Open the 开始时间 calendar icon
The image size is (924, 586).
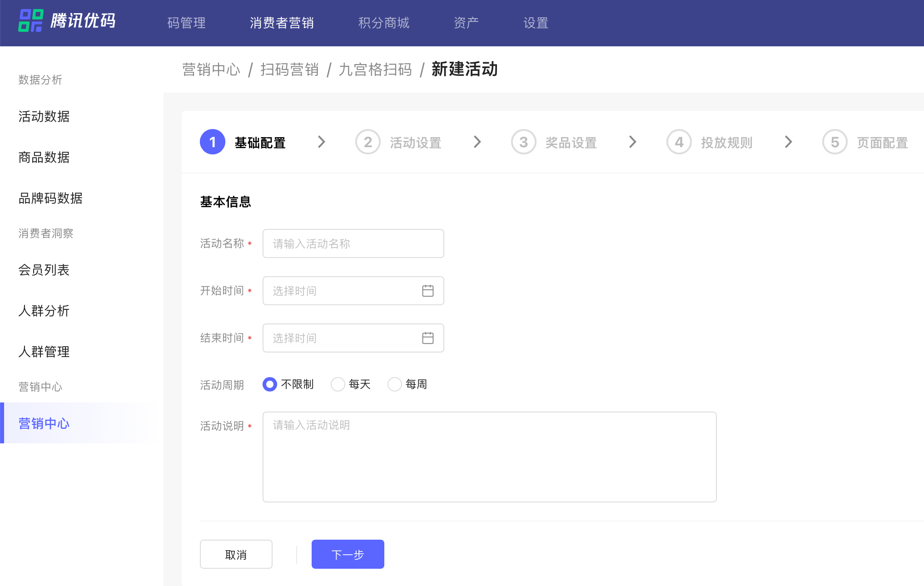tap(427, 291)
